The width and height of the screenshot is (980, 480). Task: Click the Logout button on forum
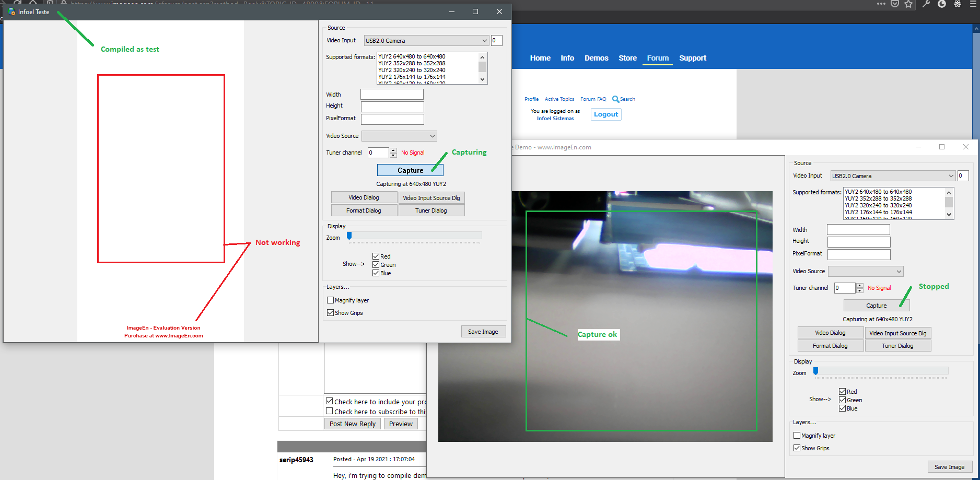click(606, 114)
